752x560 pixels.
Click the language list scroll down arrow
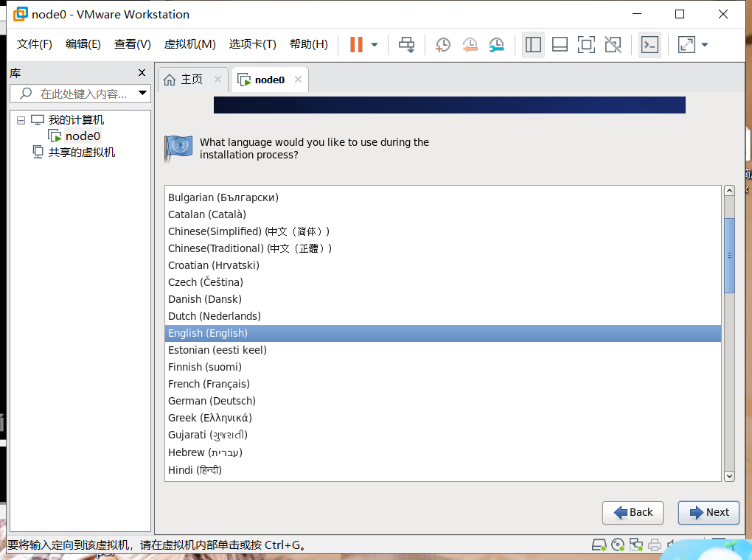(729, 476)
